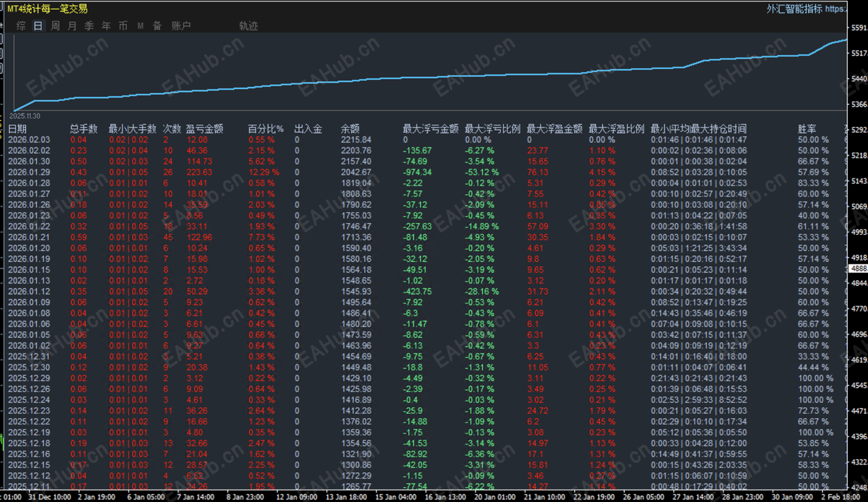Screen dimensions: 868x502
Task: Click the 最大浮亏金额 column header
Action: [431, 128]
